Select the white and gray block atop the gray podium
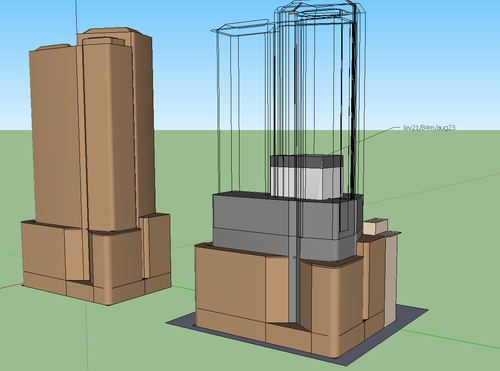Image resolution: width=500 pixels, height=371 pixels. point(306,177)
